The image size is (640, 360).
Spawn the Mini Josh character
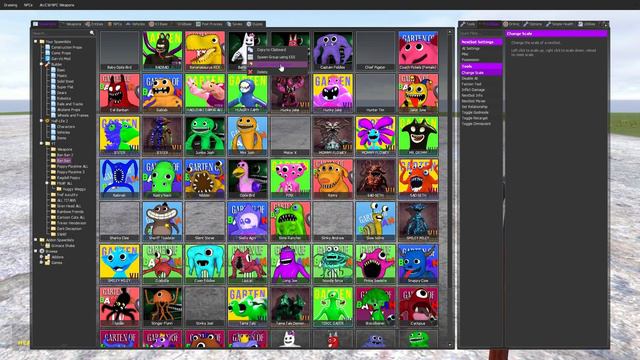point(247,136)
